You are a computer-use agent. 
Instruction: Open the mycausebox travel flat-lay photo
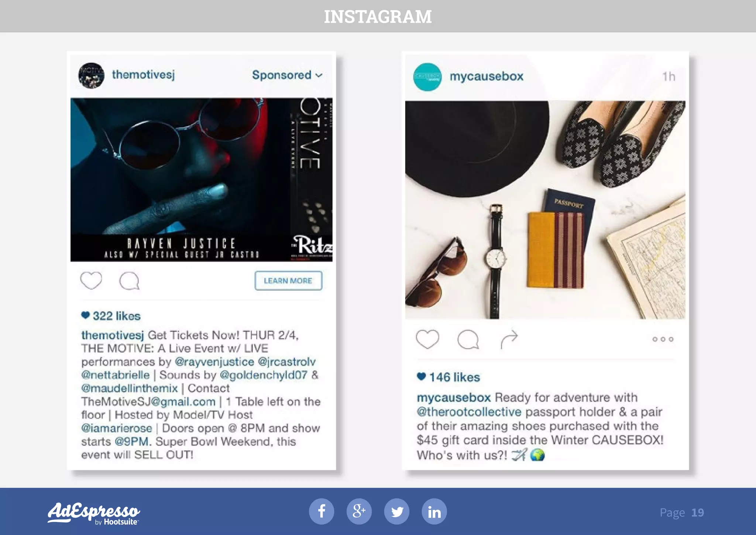pyautogui.click(x=545, y=210)
